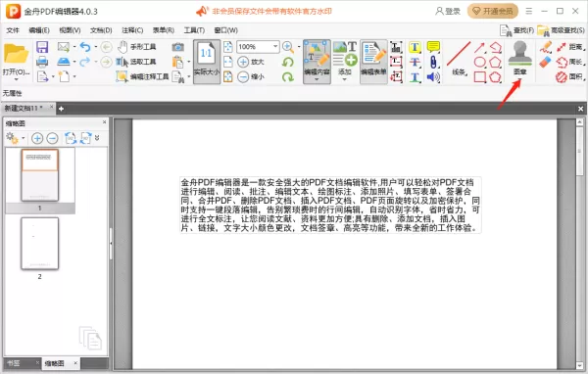
Task: Select the Select tool (选取工具)
Action: [x=136, y=62]
